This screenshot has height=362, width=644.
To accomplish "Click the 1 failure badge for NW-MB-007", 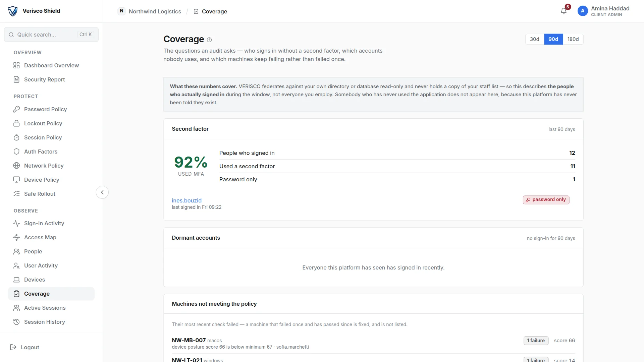I will (536, 341).
